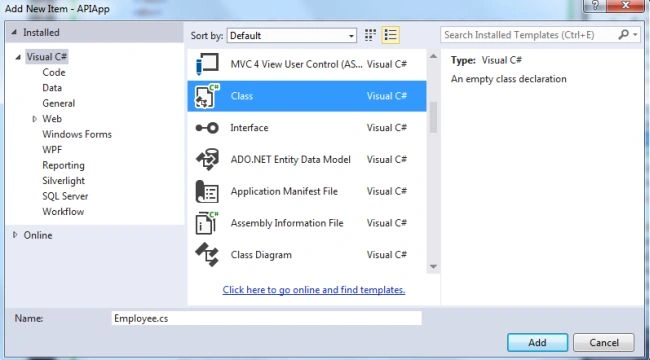
Task: Select the Application Manifest File name
Action: (284, 191)
